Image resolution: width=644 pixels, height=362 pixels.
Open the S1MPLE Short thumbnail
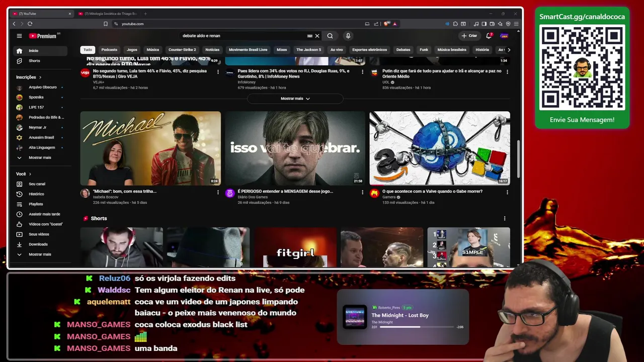[468, 247]
